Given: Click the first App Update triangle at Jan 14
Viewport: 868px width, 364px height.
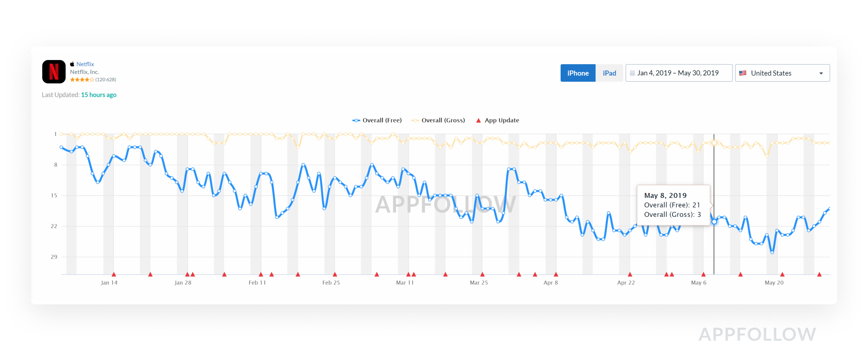Looking at the screenshot, I should tap(113, 274).
